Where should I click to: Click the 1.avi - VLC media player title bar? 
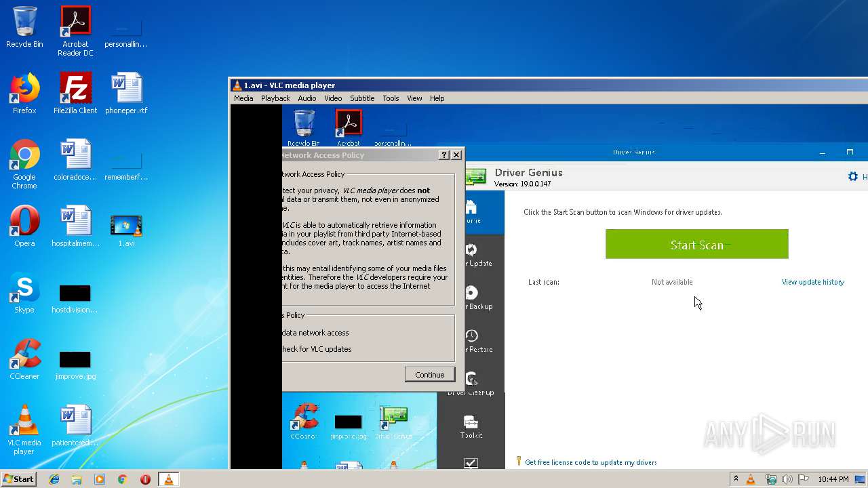click(x=548, y=85)
